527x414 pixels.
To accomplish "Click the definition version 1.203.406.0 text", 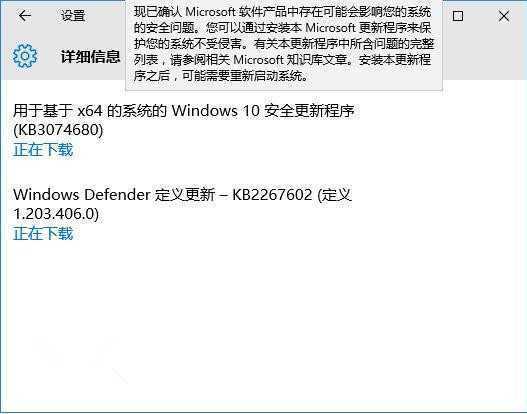I will click(56, 214).
